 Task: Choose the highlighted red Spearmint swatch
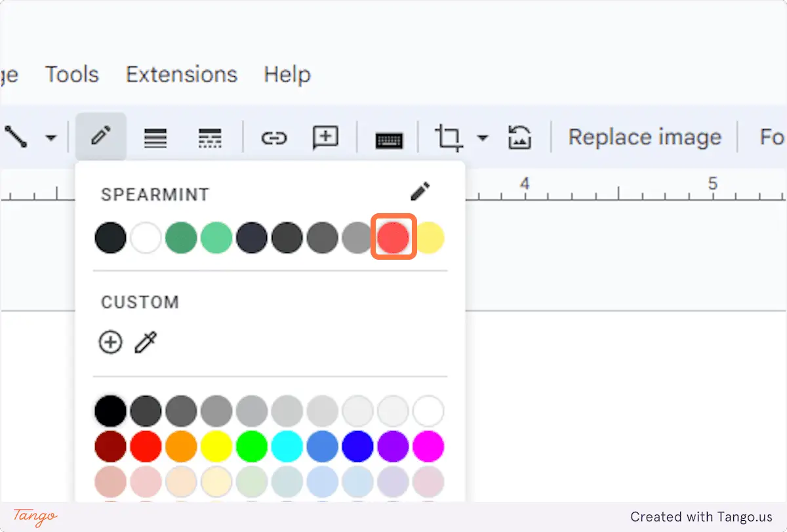(x=393, y=237)
